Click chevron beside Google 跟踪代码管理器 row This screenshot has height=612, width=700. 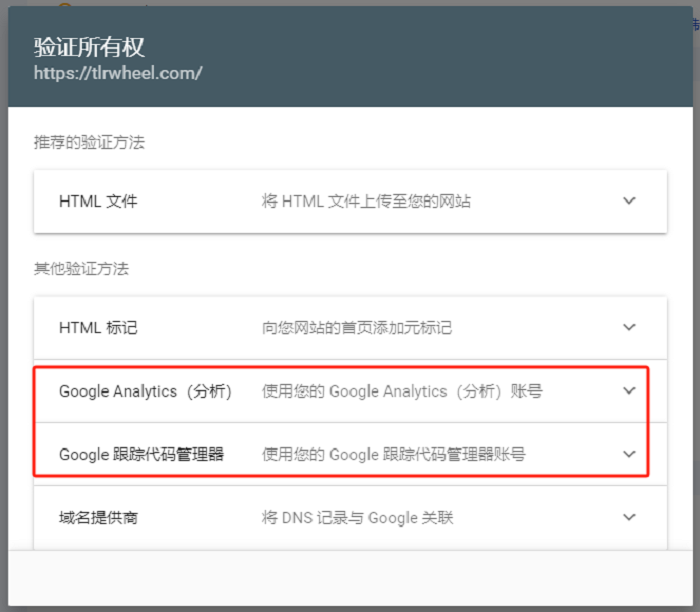[x=629, y=454]
